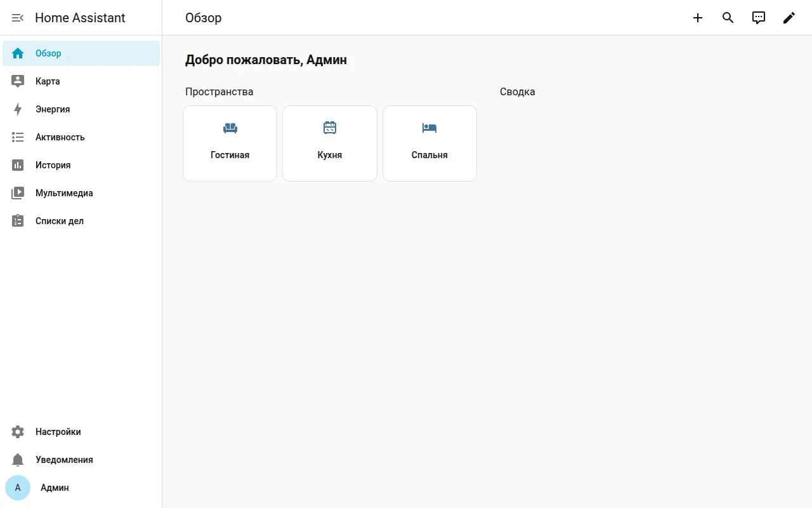Open Мультимедиа from the sidebar
812x508 pixels.
(81, 193)
